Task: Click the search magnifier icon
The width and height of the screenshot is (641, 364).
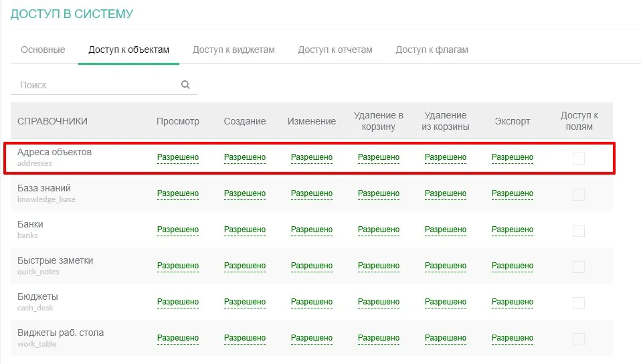Action: point(185,85)
